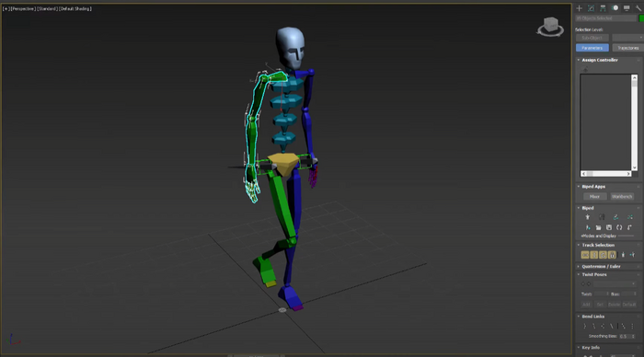The height and width of the screenshot is (357, 644).
Task: Toggle Biped Motion Flow Mode
Action: [x=615, y=217]
